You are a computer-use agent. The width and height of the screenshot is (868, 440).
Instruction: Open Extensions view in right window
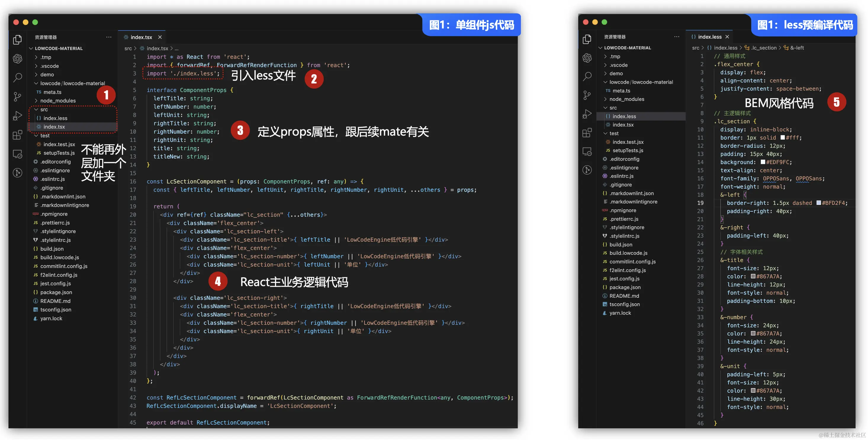click(x=587, y=133)
